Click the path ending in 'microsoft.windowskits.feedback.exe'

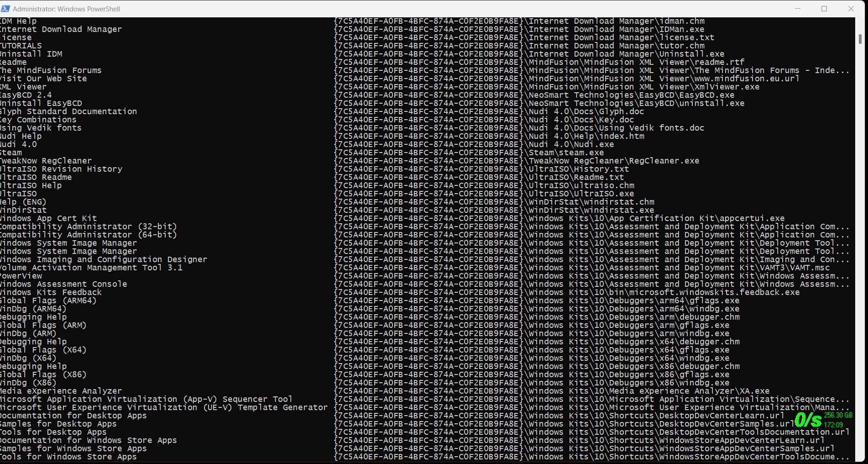[x=567, y=292]
